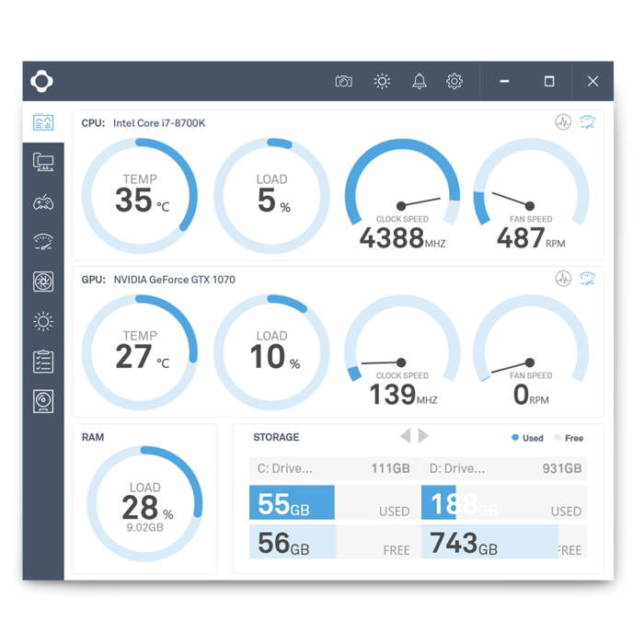Select the gamepad Games icon

(x=43, y=202)
